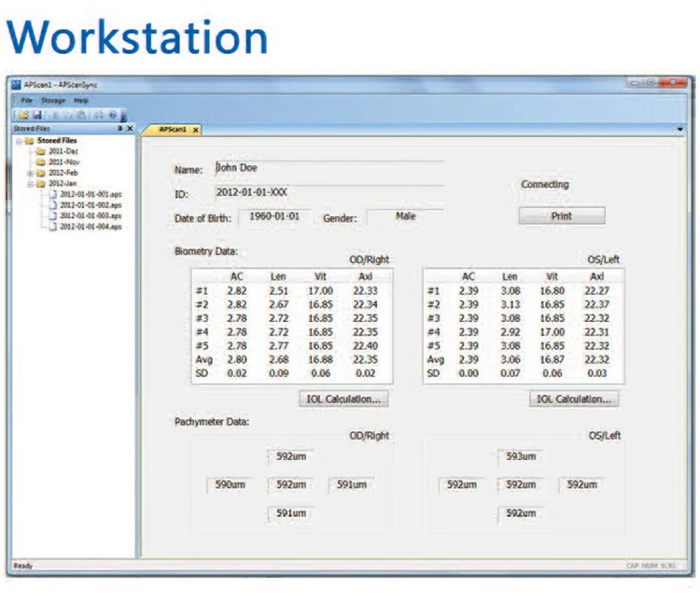Select the 2011-Dec folder

click(62, 151)
